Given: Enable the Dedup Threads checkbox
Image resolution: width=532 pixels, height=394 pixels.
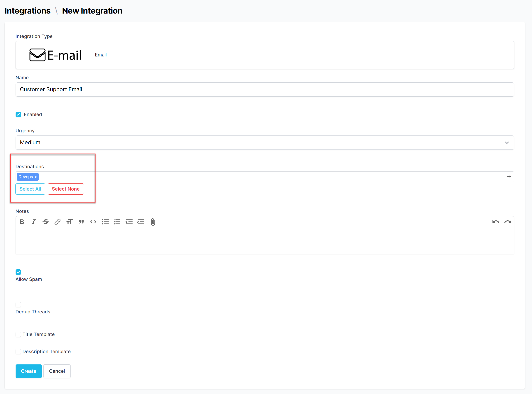Looking at the screenshot, I should pyautogui.click(x=18, y=305).
